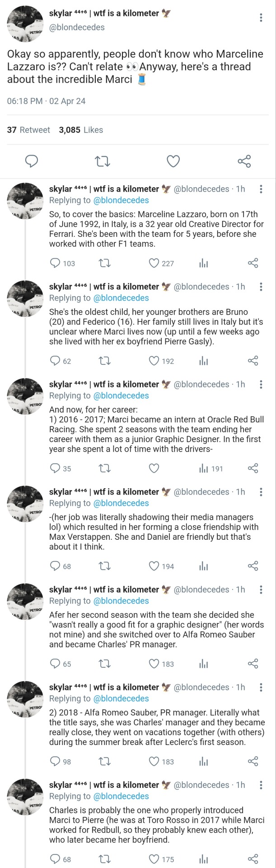This screenshot has width=276, height=868.
Task: Open options menu on 'oldest child' reply
Action: click(x=261, y=287)
